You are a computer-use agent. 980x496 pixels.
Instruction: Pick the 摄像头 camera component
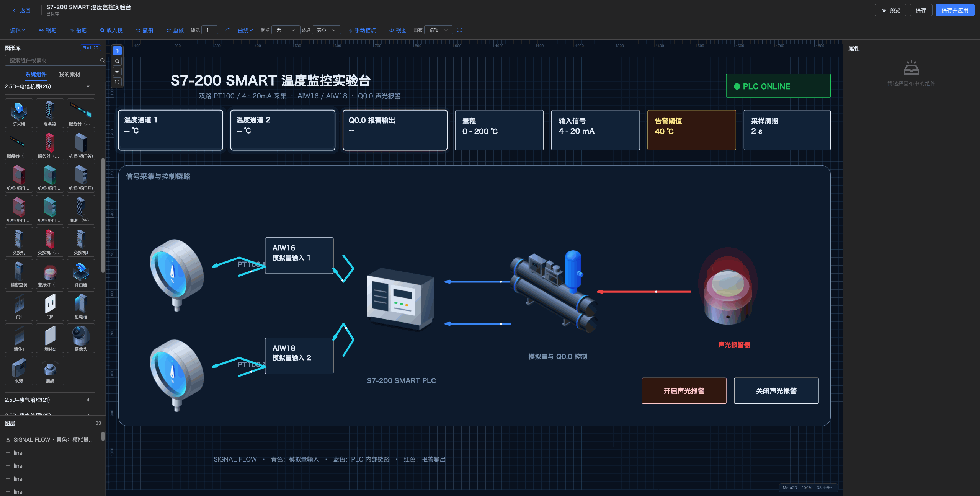pos(81,338)
